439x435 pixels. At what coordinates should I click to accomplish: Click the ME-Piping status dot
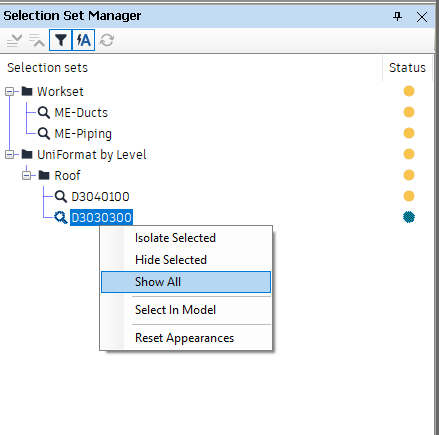(409, 133)
